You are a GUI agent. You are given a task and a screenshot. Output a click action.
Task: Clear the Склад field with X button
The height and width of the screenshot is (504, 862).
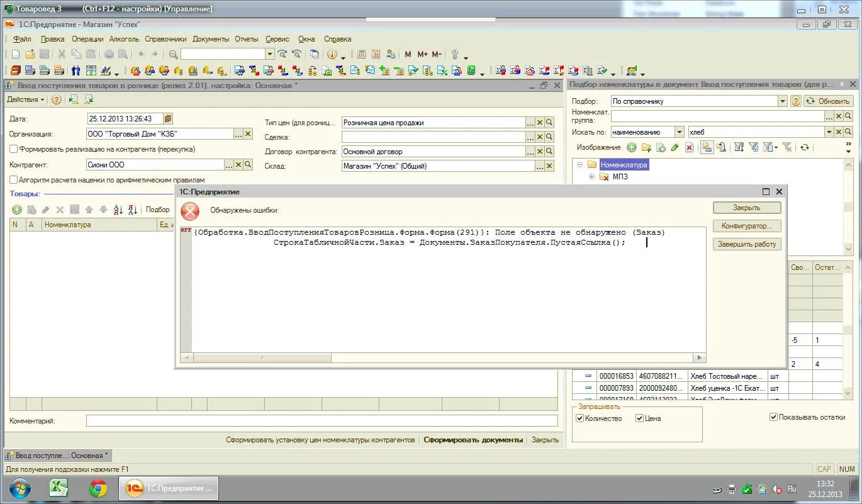[x=549, y=166]
